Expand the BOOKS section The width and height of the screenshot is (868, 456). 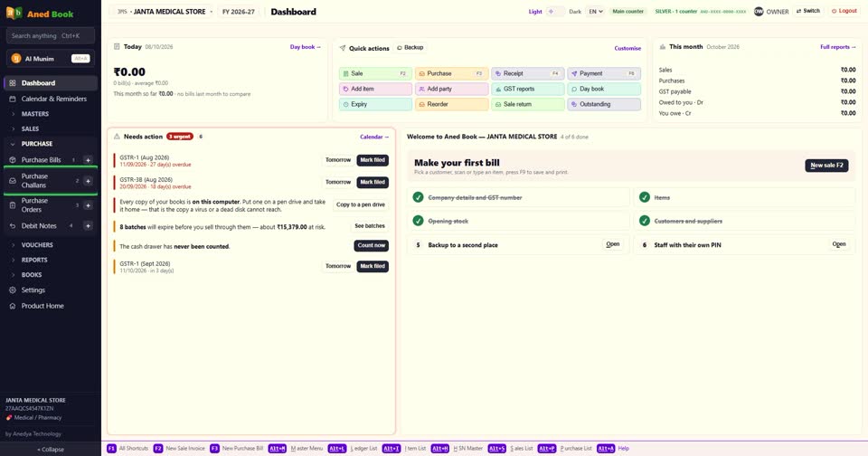[x=50, y=275]
